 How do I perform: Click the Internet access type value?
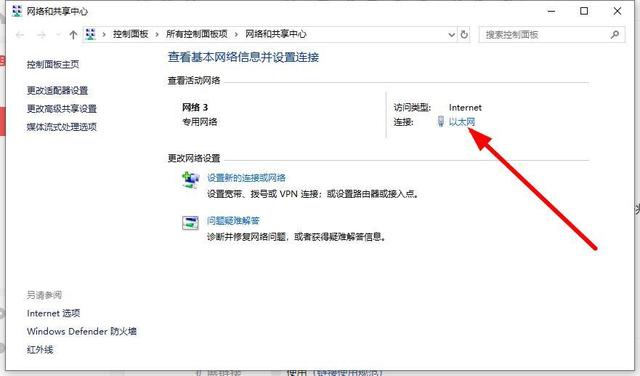click(465, 108)
